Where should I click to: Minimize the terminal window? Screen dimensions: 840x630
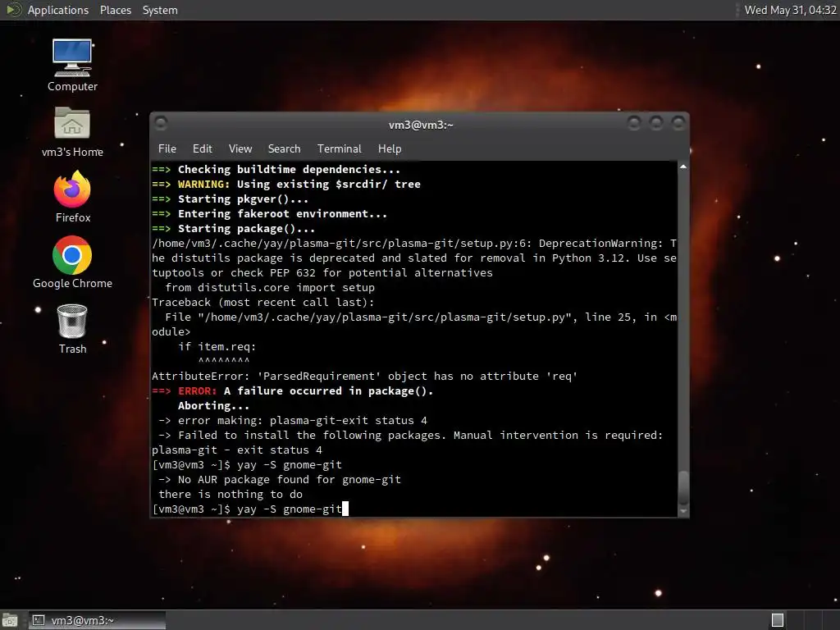pyautogui.click(x=634, y=124)
